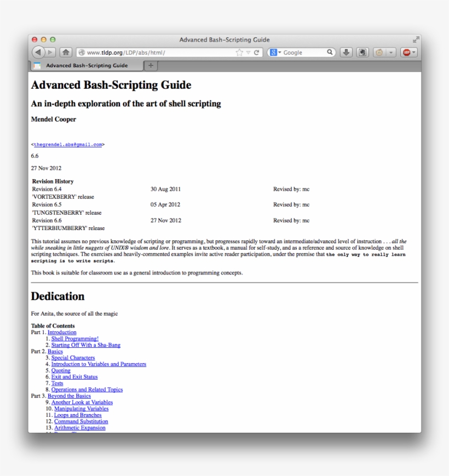Click the Adblock Plus stop-sign icon
This screenshot has height=476, width=449.
coord(407,52)
